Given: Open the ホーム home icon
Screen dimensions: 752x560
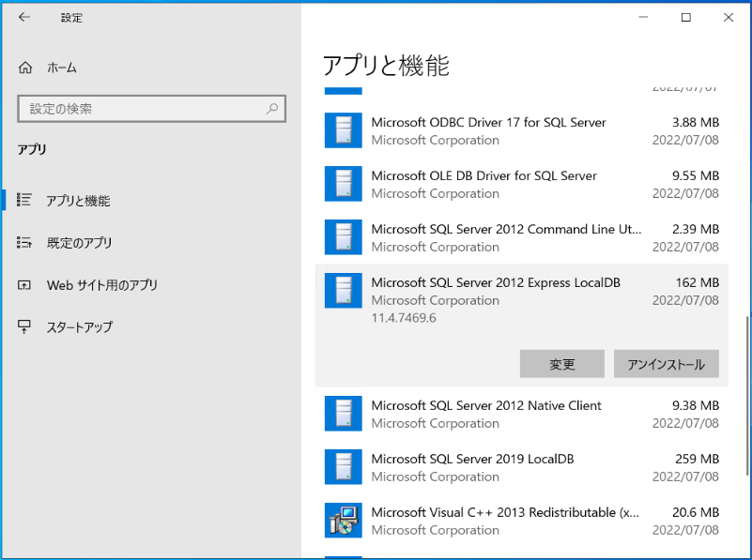Looking at the screenshot, I should [25, 68].
